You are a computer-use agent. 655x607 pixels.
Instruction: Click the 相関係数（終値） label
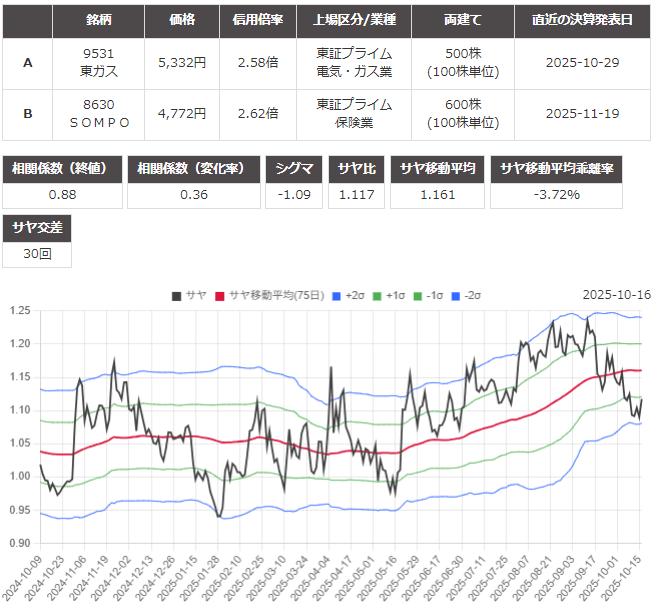pos(62,168)
